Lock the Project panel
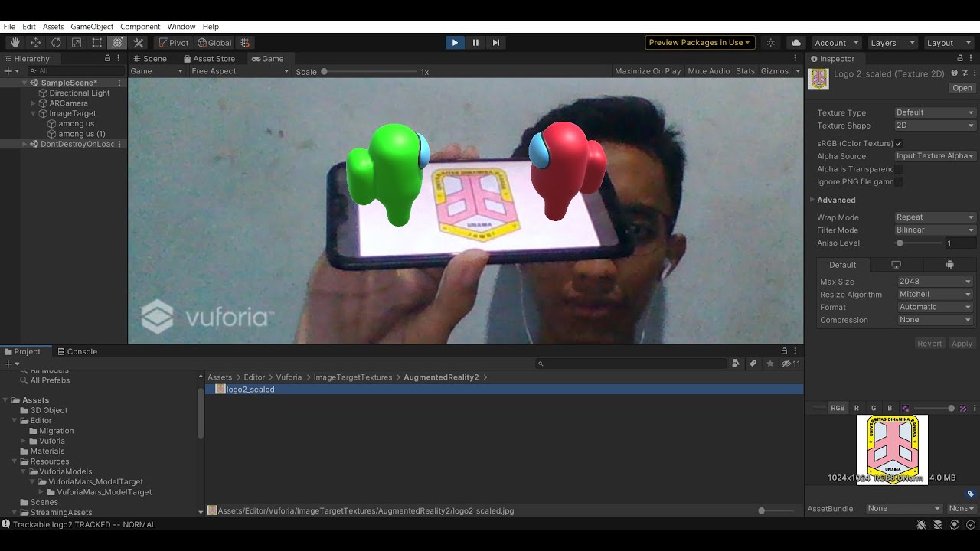 coord(784,351)
